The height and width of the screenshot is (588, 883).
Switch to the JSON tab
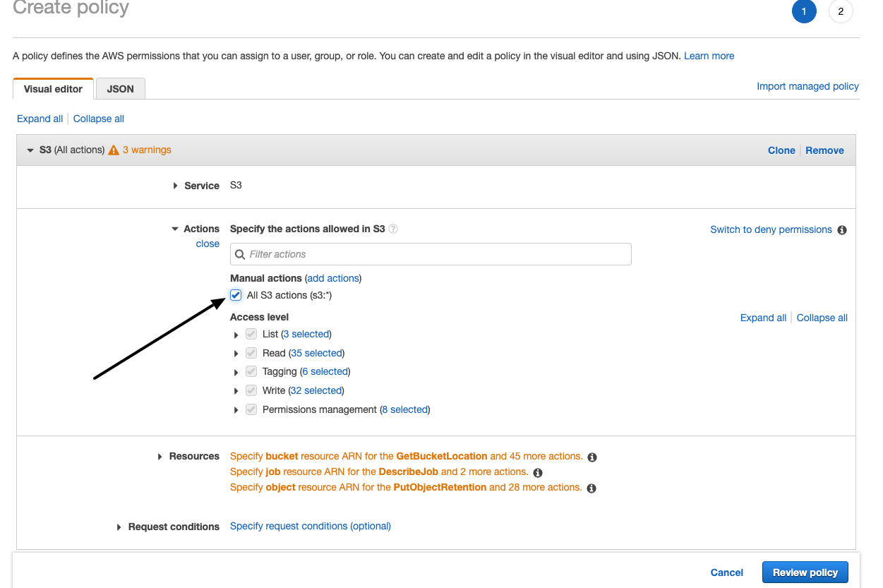tap(120, 89)
